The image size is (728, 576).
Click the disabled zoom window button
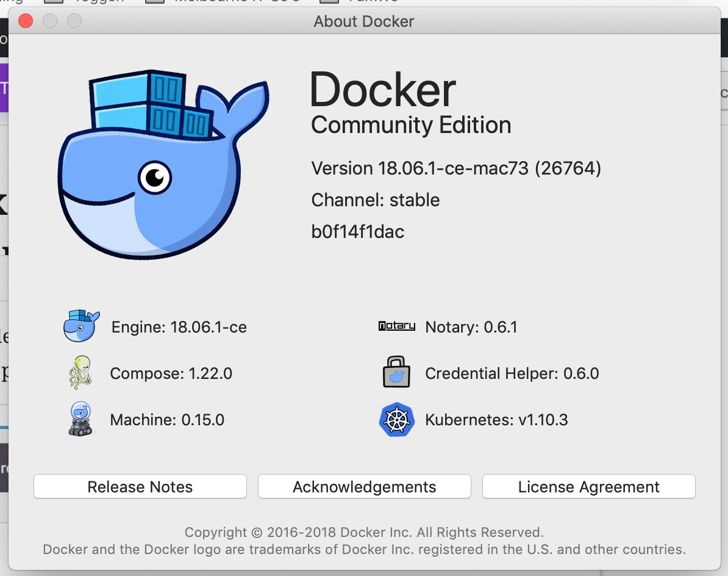tap(74, 21)
